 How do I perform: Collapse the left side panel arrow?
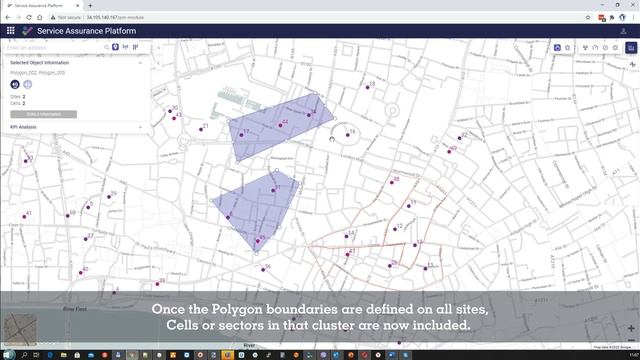pos(158,47)
